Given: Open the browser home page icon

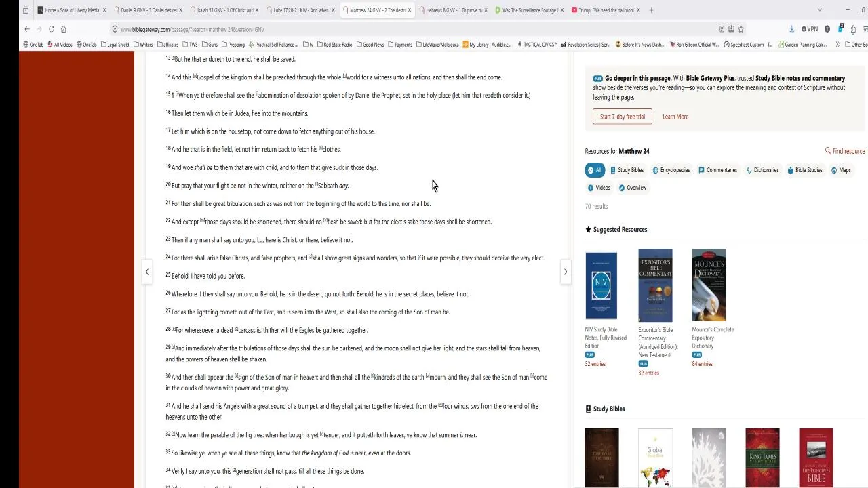Looking at the screenshot, I should coord(64,29).
